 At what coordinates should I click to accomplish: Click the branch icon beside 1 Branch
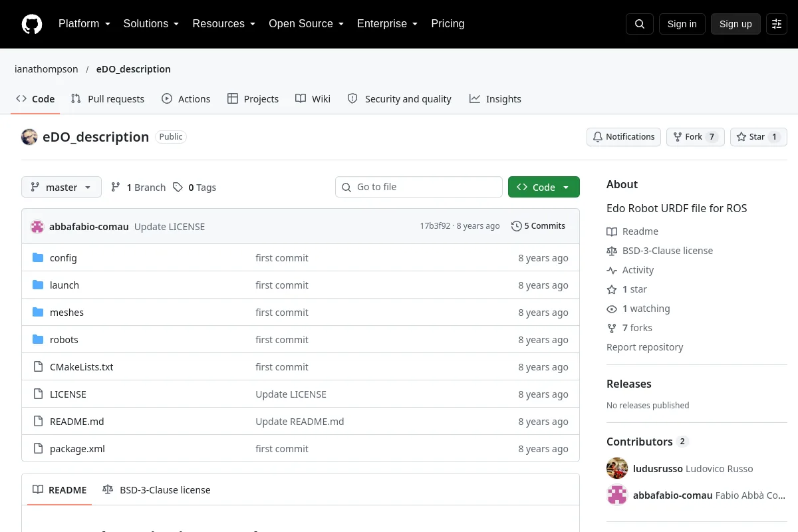[x=116, y=188]
